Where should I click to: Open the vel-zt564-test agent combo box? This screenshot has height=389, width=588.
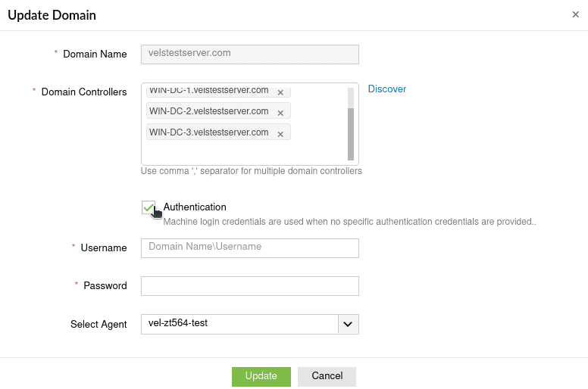pos(239,324)
